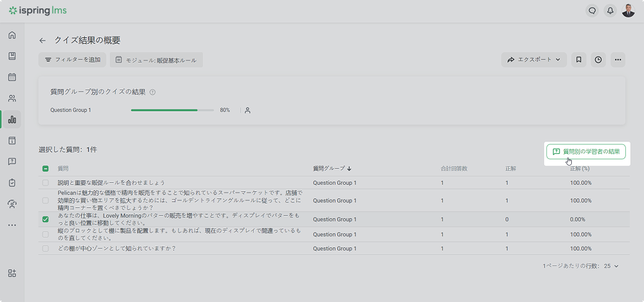Image resolution: width=644 pixels, height=302 pixels.
Task: Open the rows per page dropdown
Action: [x=611, y=265]
